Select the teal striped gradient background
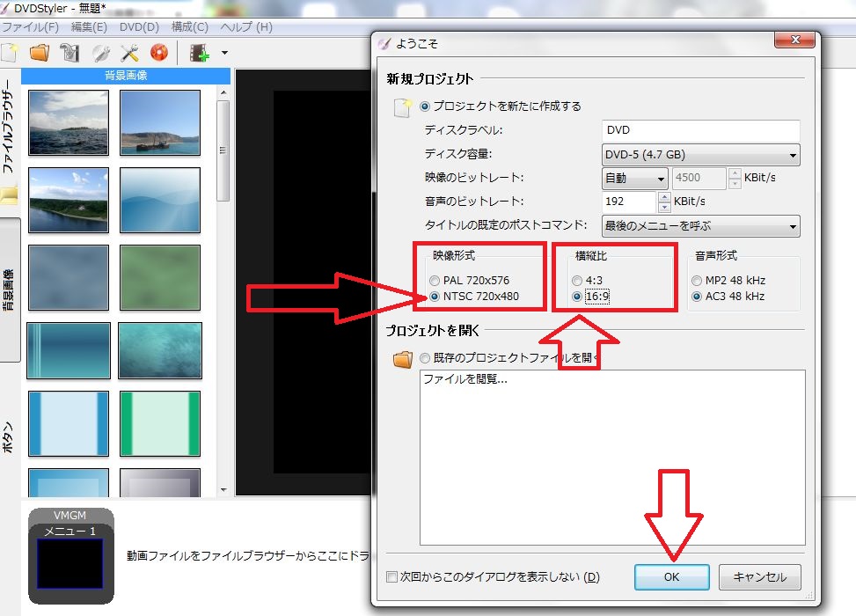This screenshot has width=856, height=616. 69,350
